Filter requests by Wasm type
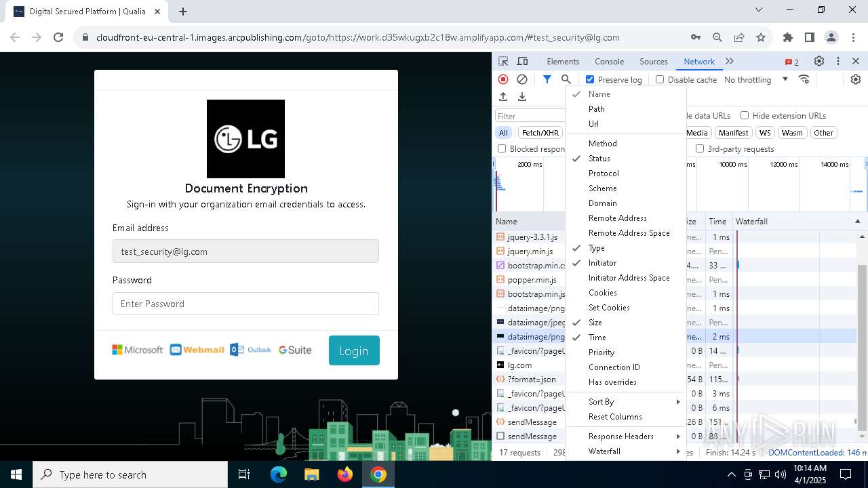Screen dimensions: 868x488 click(x=792, y=133)
